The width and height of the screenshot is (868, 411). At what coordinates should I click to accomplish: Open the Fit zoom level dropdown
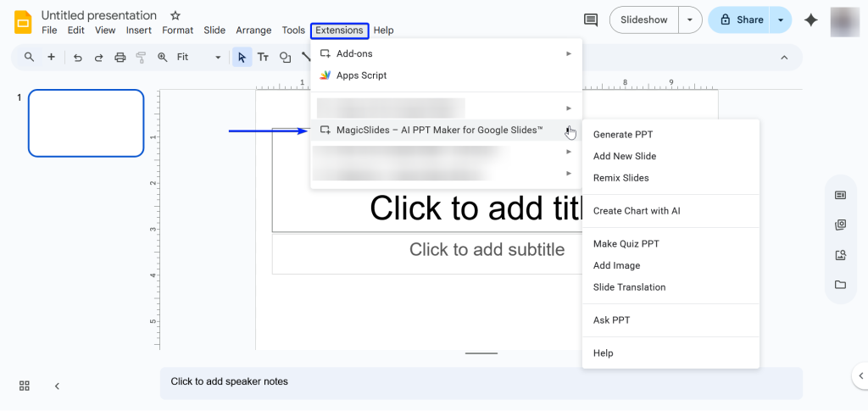pyautogui.click(x=199, y=58)
